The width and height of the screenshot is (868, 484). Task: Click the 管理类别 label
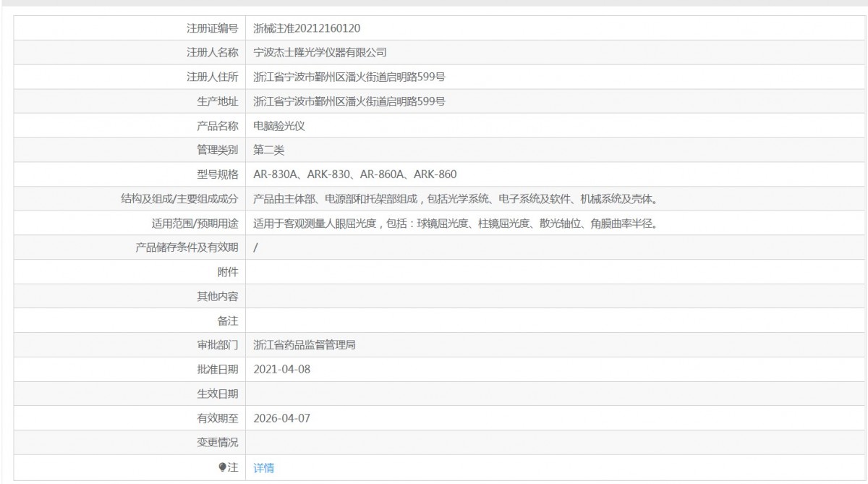(x=218, y=150)
